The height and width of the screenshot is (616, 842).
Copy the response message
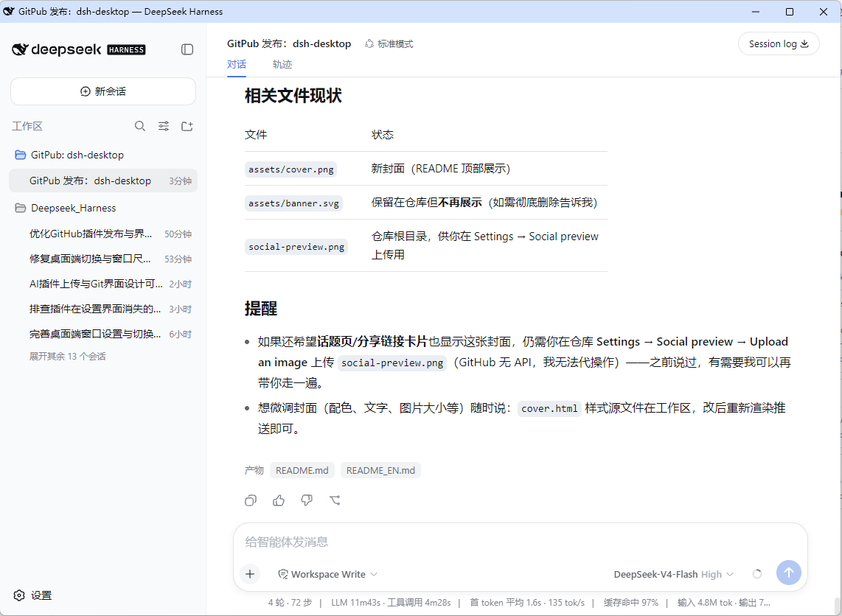tap(250, 500)
